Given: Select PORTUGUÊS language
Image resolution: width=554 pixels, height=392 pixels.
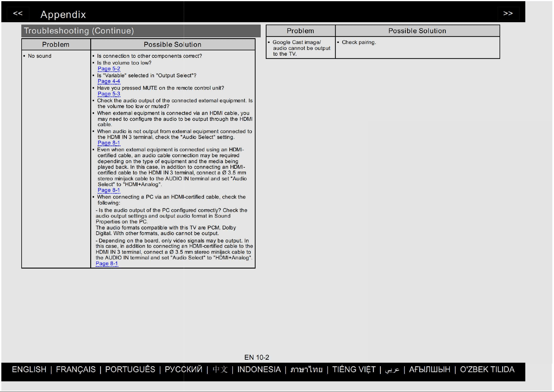Looking at the screenshot, I should [130, 369].
